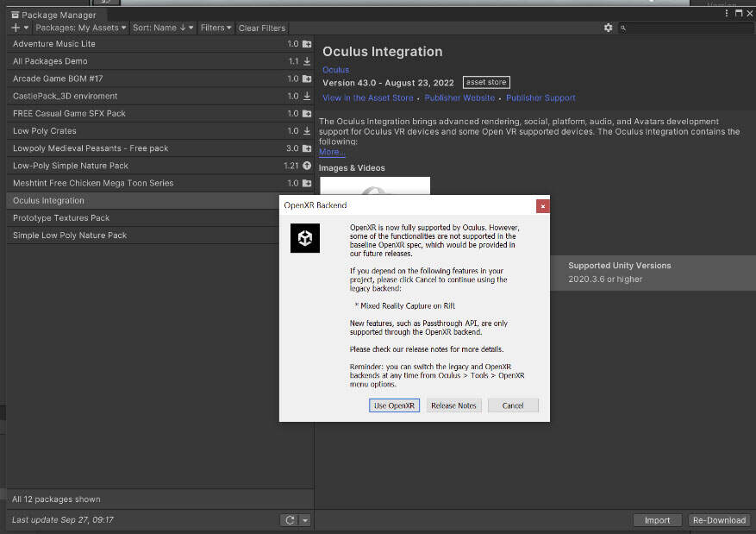Select the Package Manager tab
Image resolution: width=756 pixels, height=534 pixels.
coord(53,15)
